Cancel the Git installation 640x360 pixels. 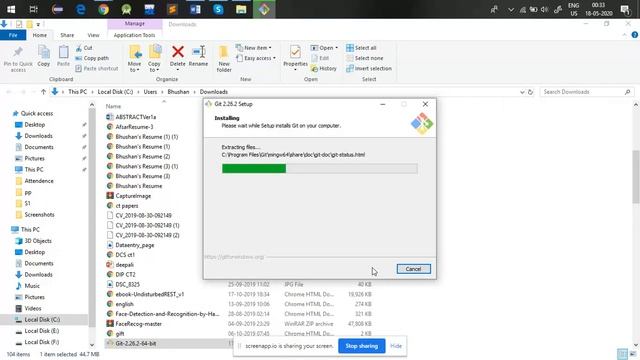[413, 269]
